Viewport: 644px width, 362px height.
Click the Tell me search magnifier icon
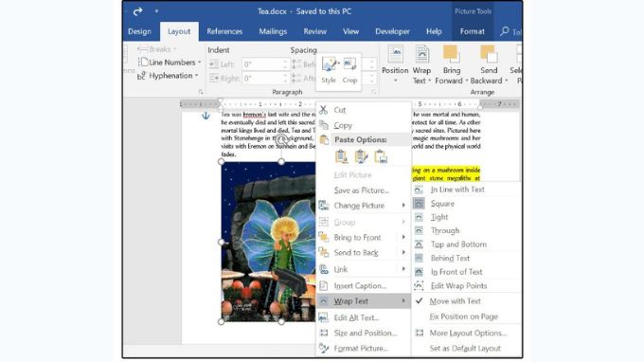click(x=505, y=31)
